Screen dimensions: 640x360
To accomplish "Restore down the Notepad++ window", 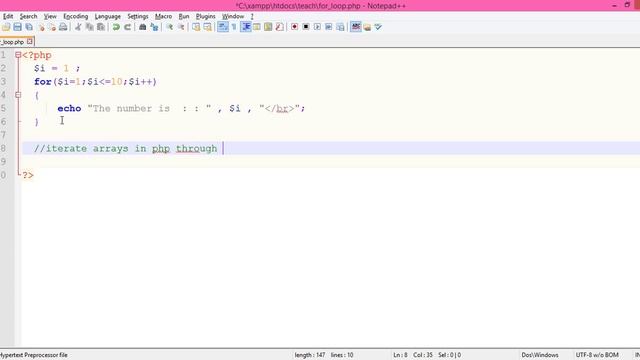I will pos(627,5).
